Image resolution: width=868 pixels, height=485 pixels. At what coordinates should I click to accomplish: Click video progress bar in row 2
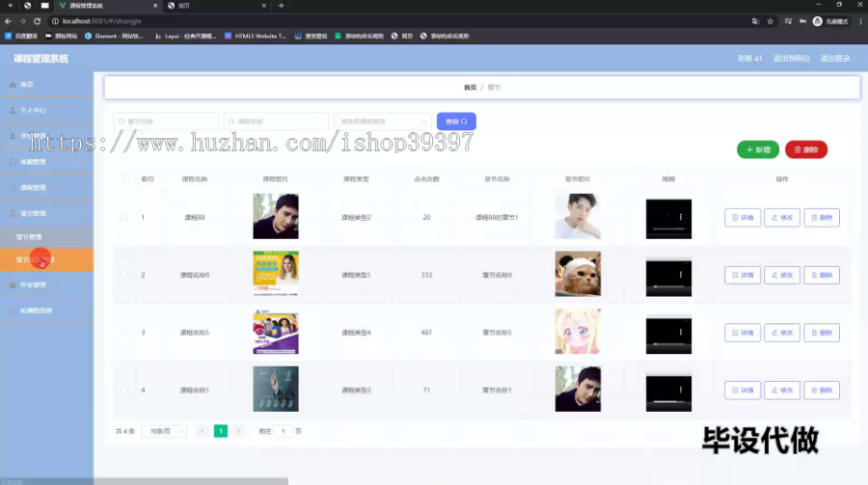pos(668,286)
